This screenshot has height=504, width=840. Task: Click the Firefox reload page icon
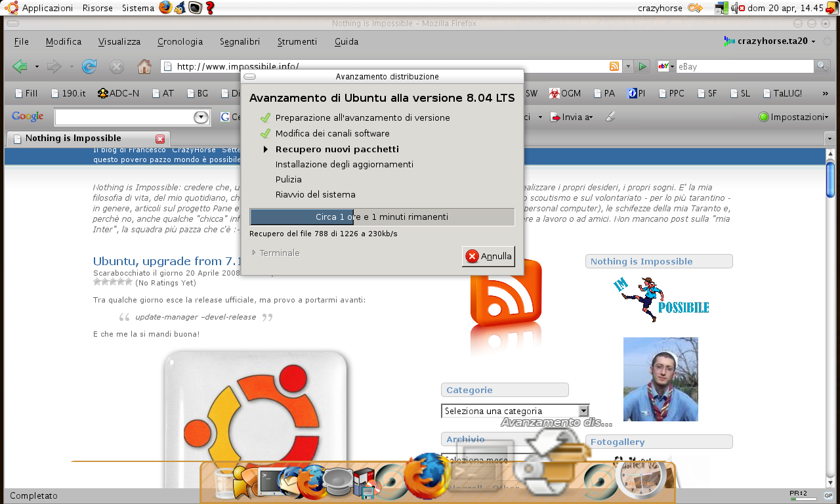point(89,66)
